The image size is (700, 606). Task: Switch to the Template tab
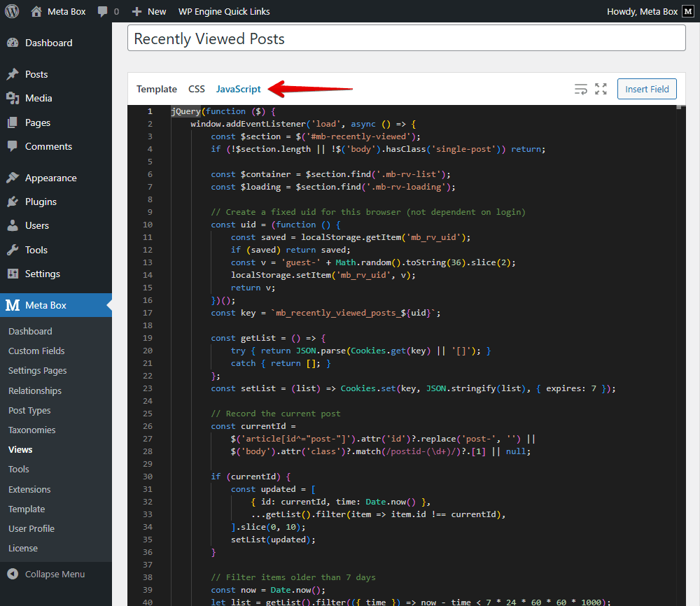[156, 89]
